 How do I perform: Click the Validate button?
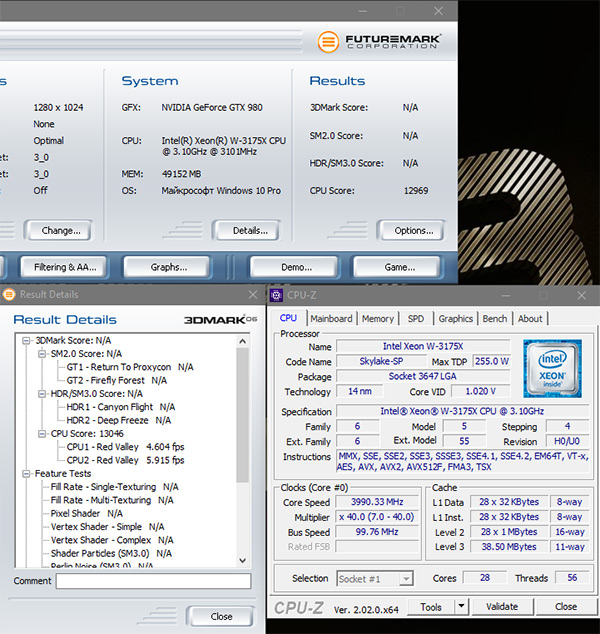click(x=502, y=607)
